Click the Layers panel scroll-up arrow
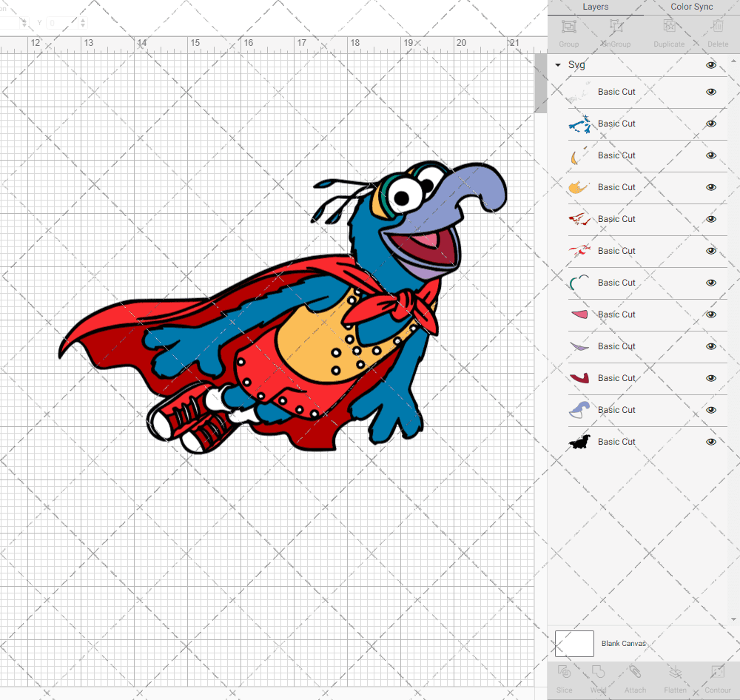The height and width of the screenshot is (700, 740). (733, 61)
